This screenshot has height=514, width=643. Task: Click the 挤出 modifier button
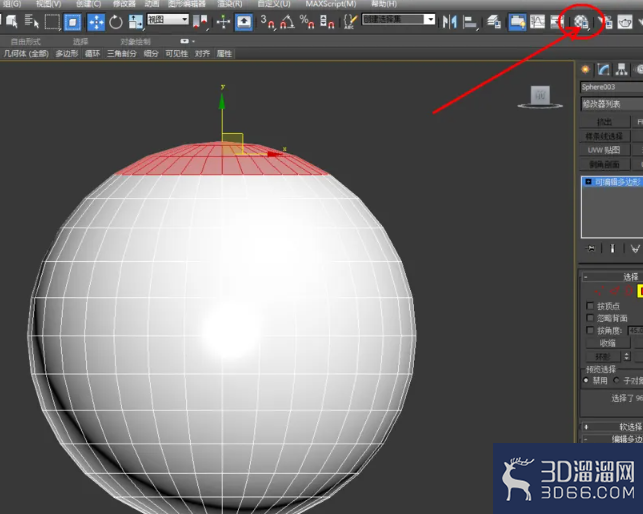[x=604, y=122]
